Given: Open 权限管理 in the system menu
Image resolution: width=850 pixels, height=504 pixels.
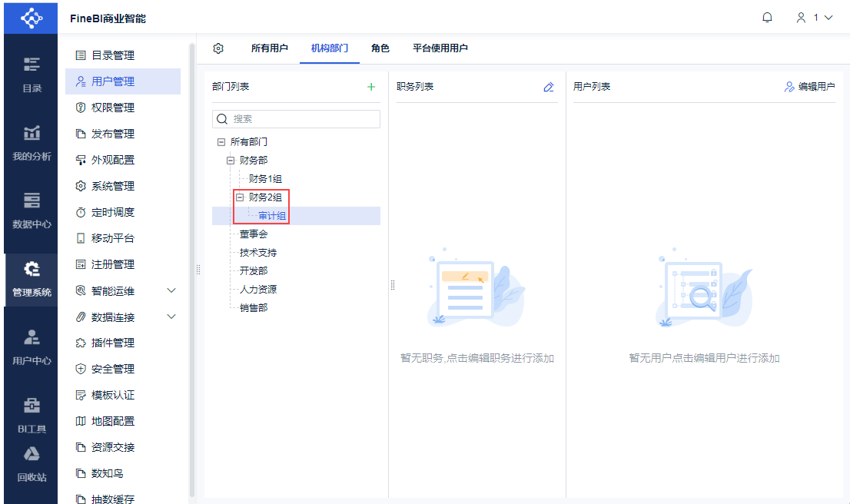Looking at the screenshot, I should 112,108.
